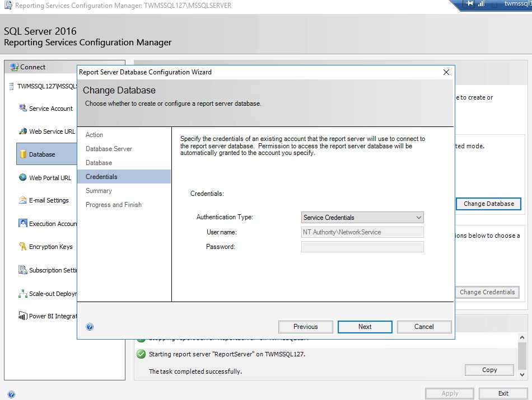Open the Authentication Type dropdown
The image size is (532, 400).
362,218
